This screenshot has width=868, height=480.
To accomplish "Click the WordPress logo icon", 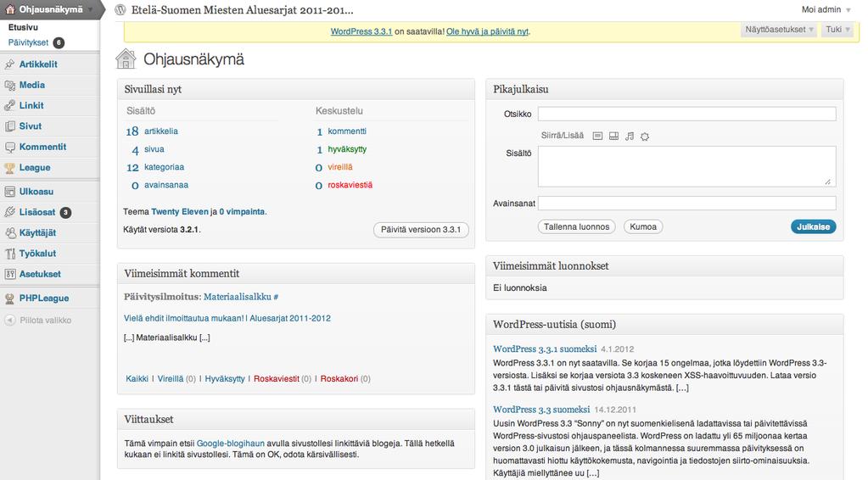I will (x=120, y=9).
